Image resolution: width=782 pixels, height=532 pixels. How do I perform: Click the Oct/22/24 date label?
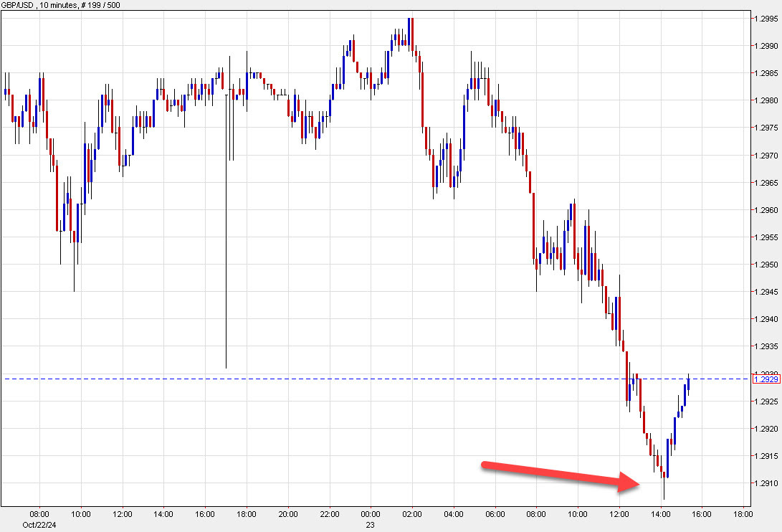click(x=39, y=525)
